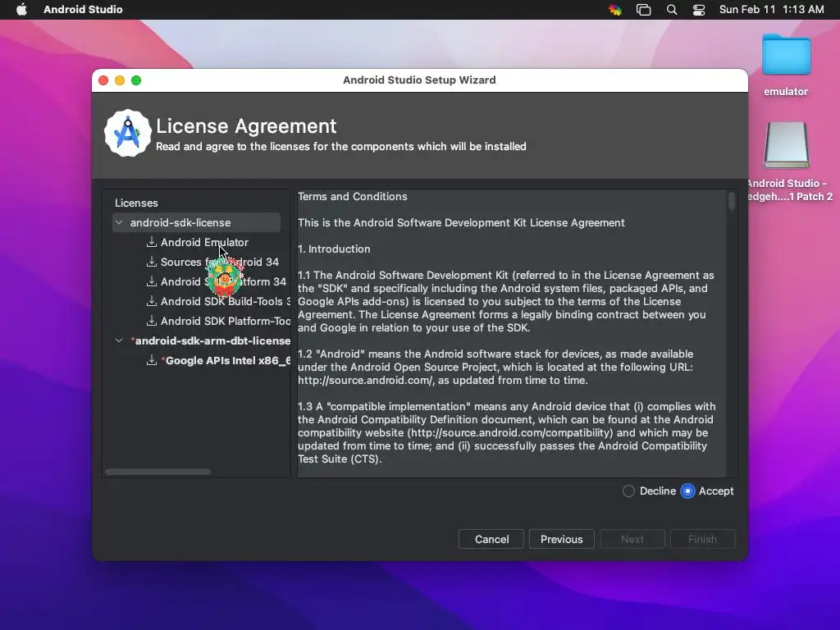This screenshot has height=630, width=840.
Task: Select Android SDK Build-Tools item
Action: 225,301
